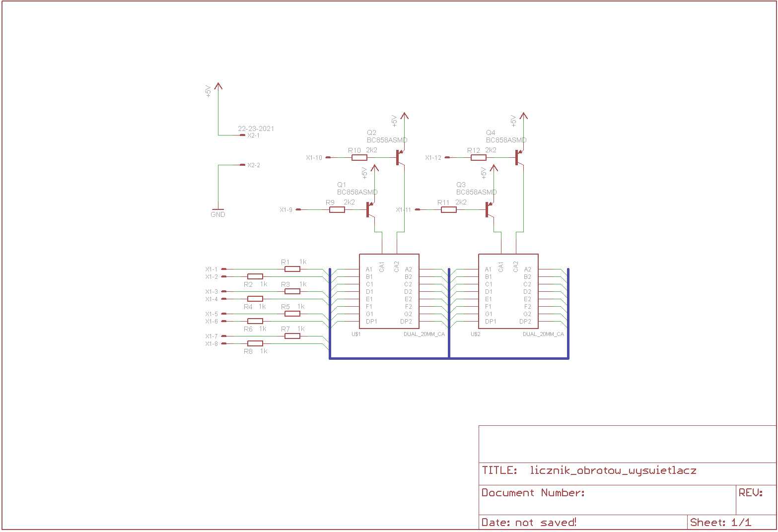Select the +5V supply arrow above X2-1
Viewport: 778px width, 532px height.
(x=218, y=86)
